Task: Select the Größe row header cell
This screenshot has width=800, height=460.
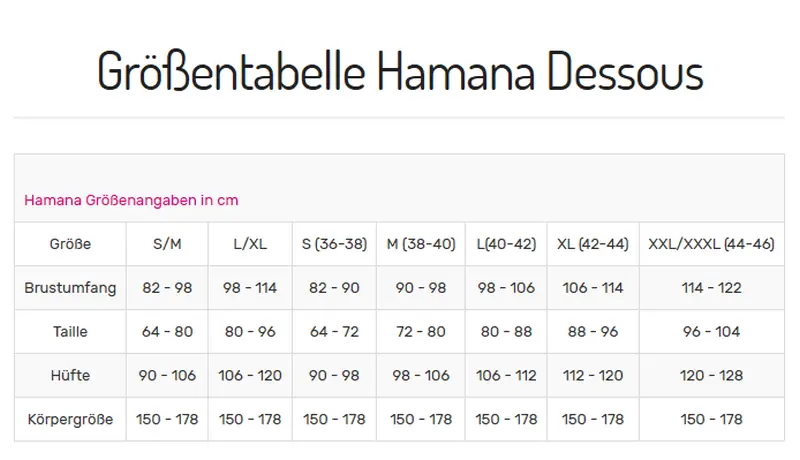Action: pos(70,244)
